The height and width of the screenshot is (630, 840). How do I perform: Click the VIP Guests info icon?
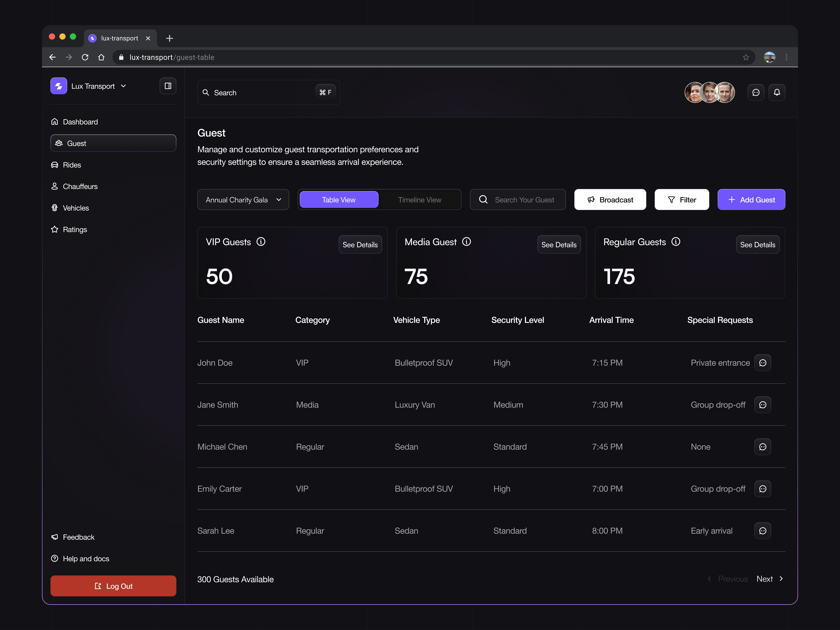(261, 241)
